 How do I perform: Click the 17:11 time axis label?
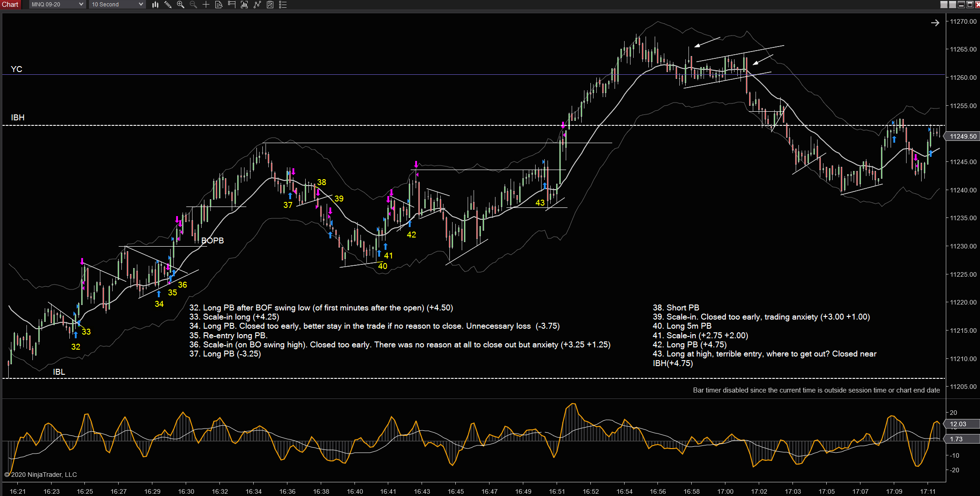[x=928, y=491]
